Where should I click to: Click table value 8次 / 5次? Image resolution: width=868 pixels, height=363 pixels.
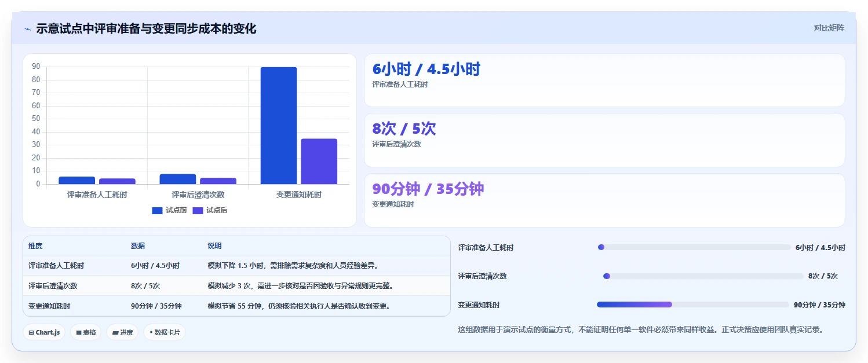coord(145,286)
